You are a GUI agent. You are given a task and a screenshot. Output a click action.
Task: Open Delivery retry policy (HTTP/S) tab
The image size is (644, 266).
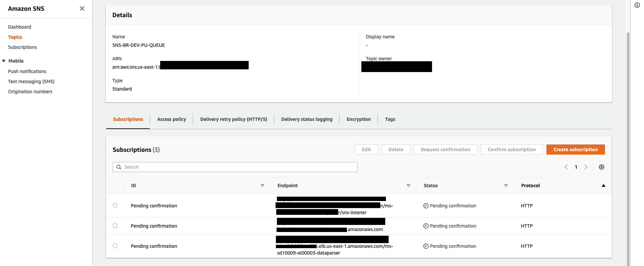(x=234, y=119)
